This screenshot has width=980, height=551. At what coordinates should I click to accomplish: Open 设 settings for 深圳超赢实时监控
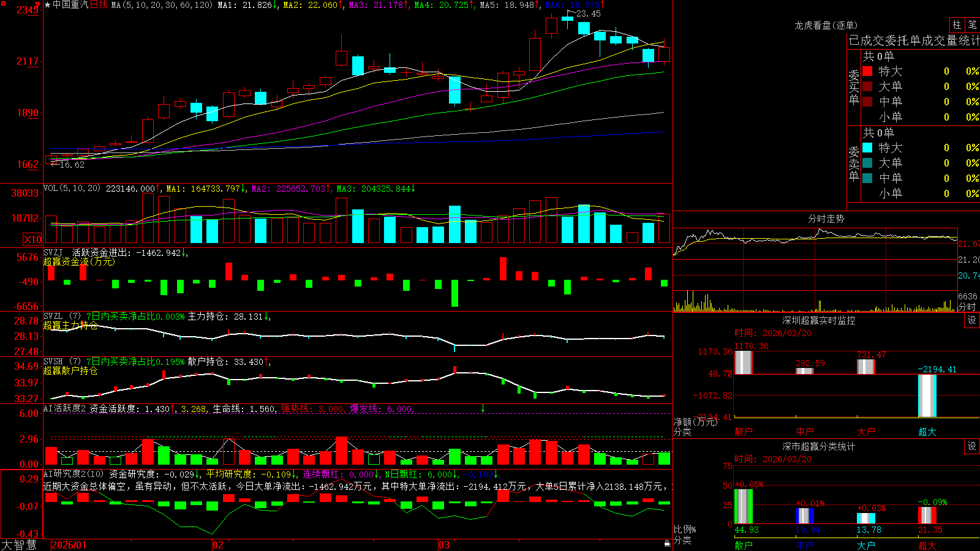[972, 320]
